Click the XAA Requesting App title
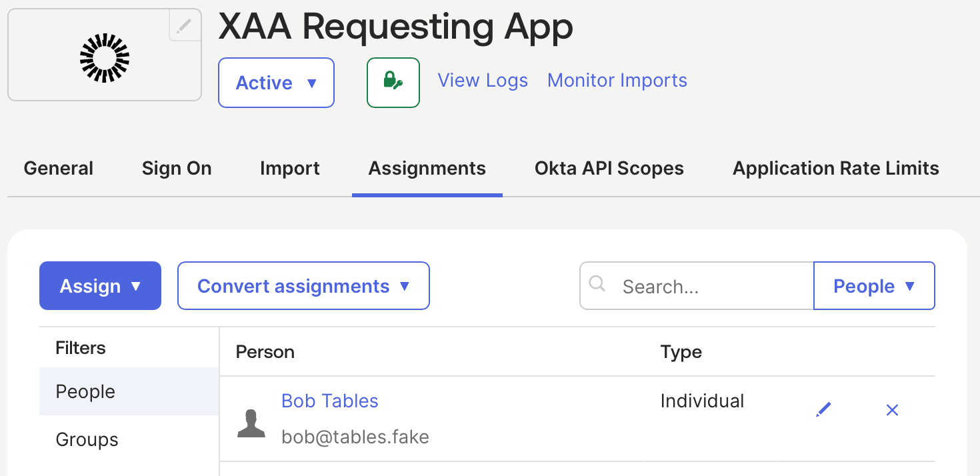980x476 pixels. click(x=396, y=27)
